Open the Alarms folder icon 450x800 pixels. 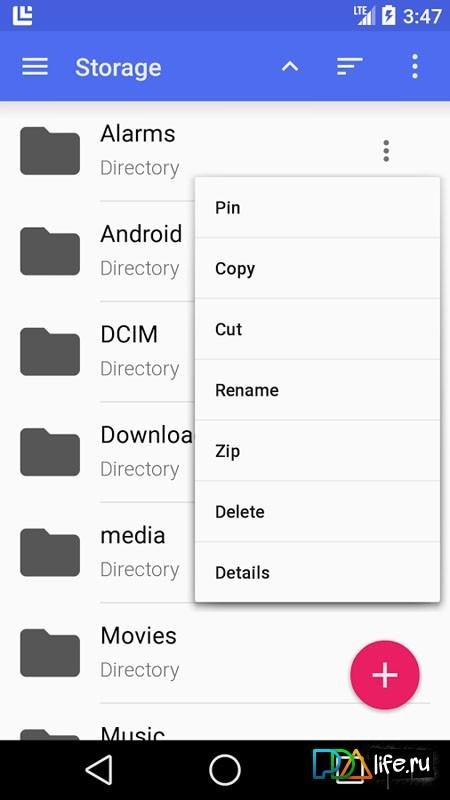[x=50, y=151]
